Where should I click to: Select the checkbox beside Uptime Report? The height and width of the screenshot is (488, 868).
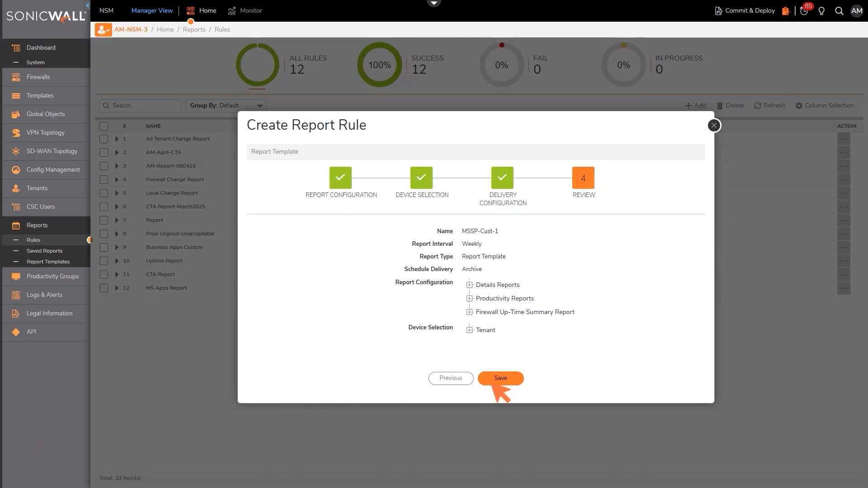click(104, 261)
